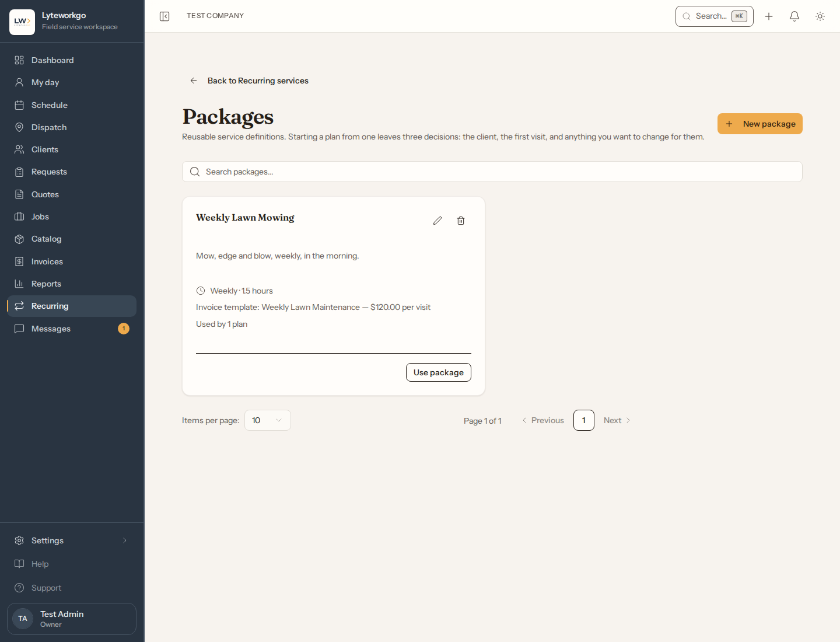The height and width of the screenshot is (642, 840).
Task: Open Requests in sidebar
Action: 72,172
